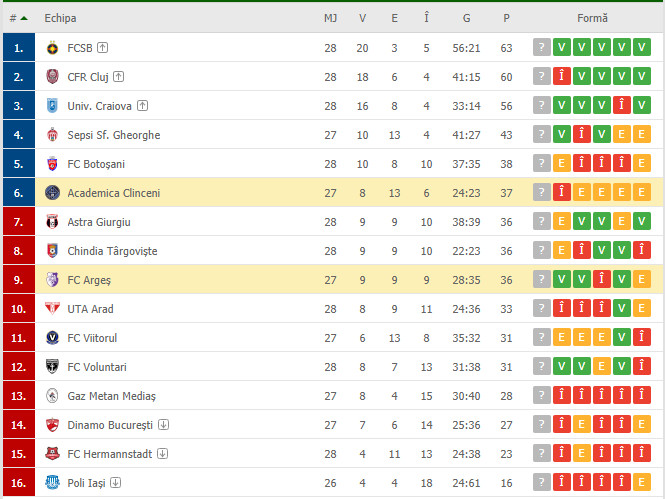
Task: Click the relegation arrow icon beside Dinamo București
Action: click(x=164, y=424)
